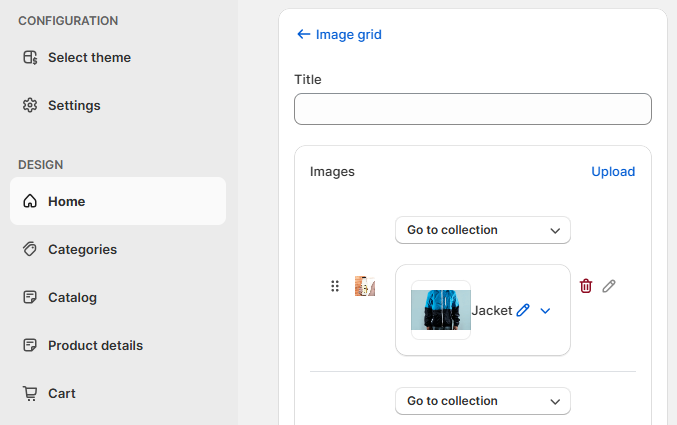Click the Title field label
Image resolution: width=677 pixels, height=425 pixels.
[x=308, y=79]
